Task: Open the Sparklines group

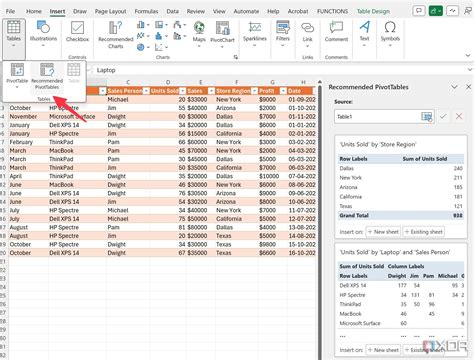Action: [255, 33]
